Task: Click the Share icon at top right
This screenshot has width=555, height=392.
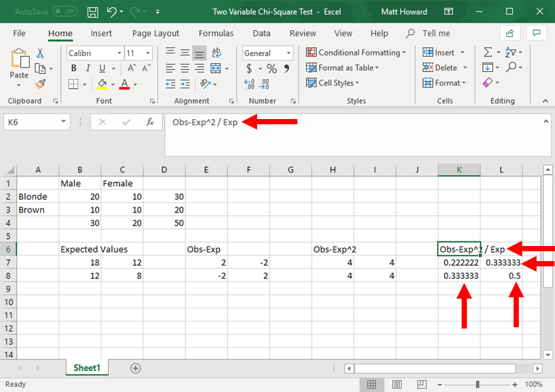Action: click(x=510, y=34)
